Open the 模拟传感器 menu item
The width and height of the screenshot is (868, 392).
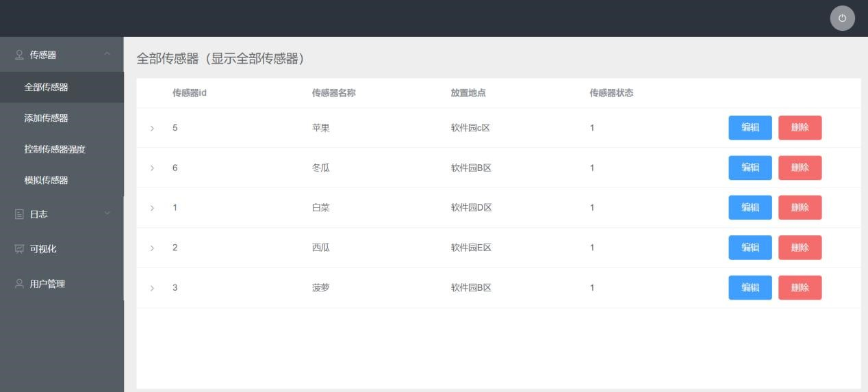[x=62, y=180]
